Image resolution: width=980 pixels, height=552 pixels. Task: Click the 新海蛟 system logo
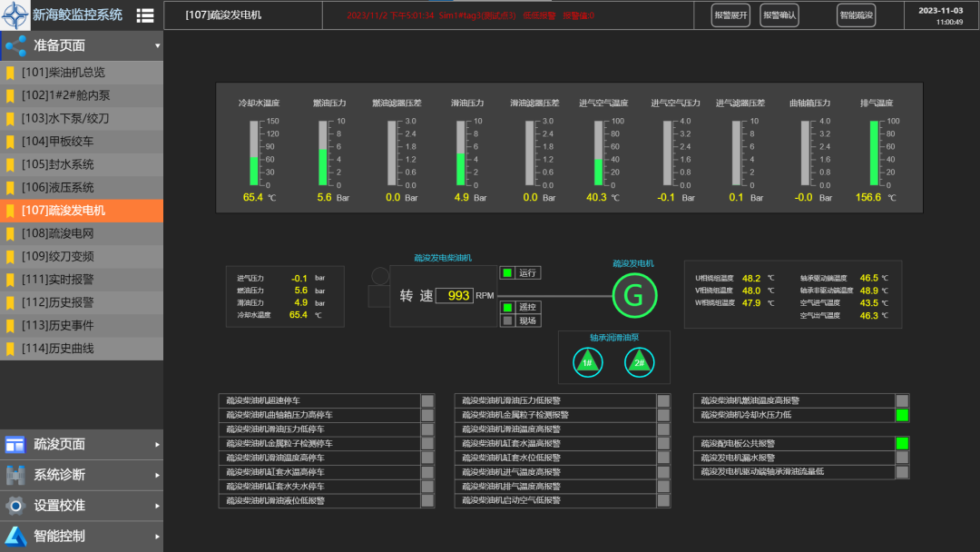pyautogui.click(x=15, y=15)
